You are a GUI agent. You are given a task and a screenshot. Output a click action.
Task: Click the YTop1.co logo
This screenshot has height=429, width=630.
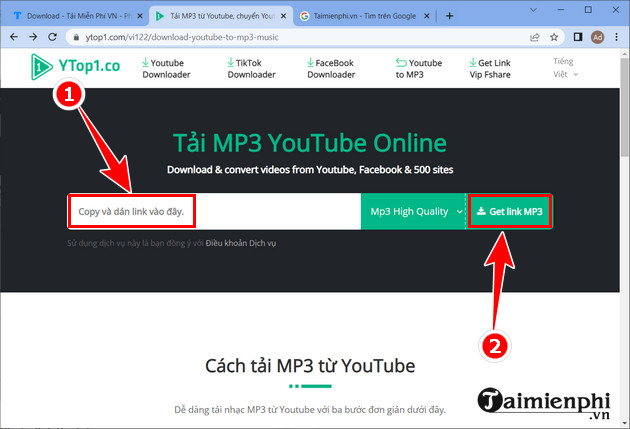76,67
